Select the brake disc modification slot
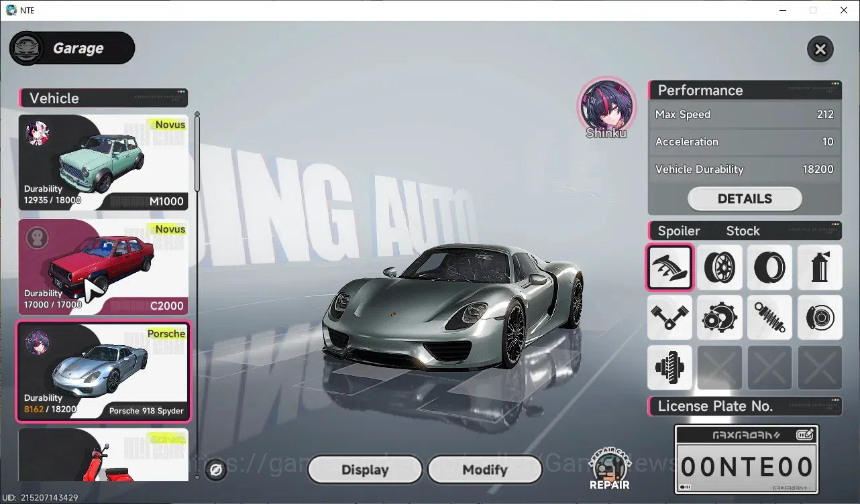Screen dimensions: 860x504 click(820, 317)
